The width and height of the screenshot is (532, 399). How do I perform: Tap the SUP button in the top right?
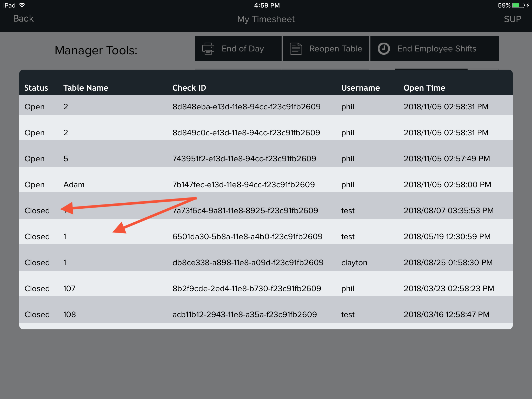[512, 19]
